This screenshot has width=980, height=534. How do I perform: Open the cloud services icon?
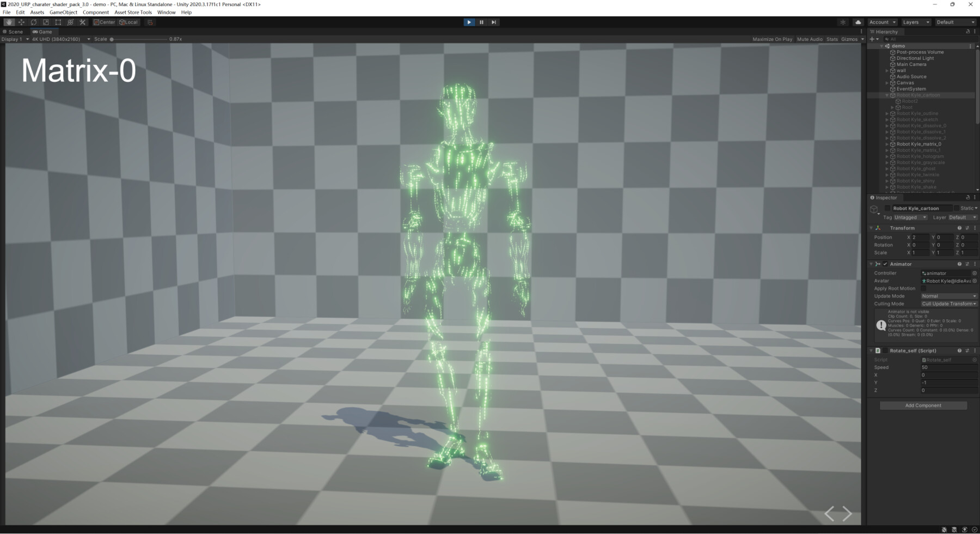pos(858,22)
